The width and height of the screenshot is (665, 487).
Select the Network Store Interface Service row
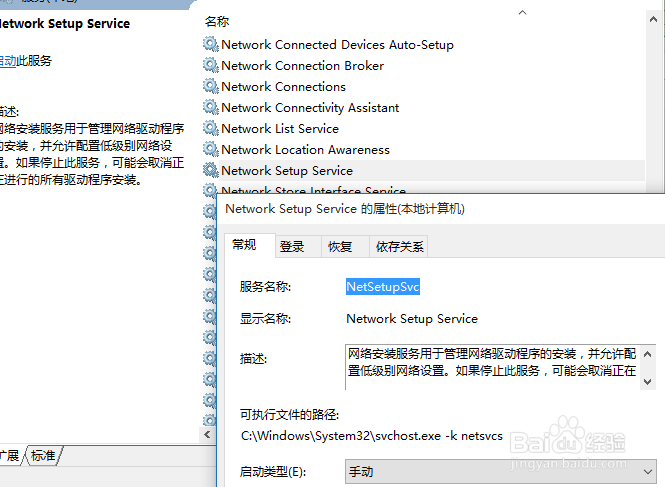click(x=313, y=190)
